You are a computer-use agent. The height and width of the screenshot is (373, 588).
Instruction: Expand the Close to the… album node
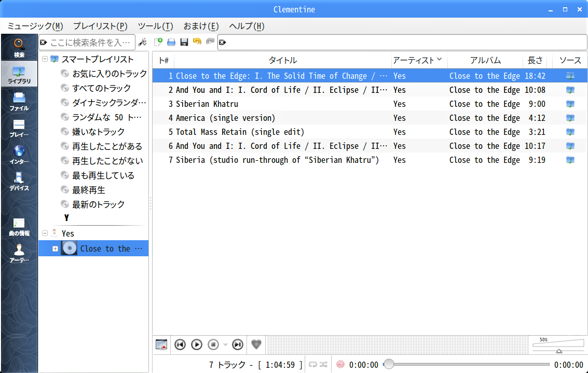point(55,248)
